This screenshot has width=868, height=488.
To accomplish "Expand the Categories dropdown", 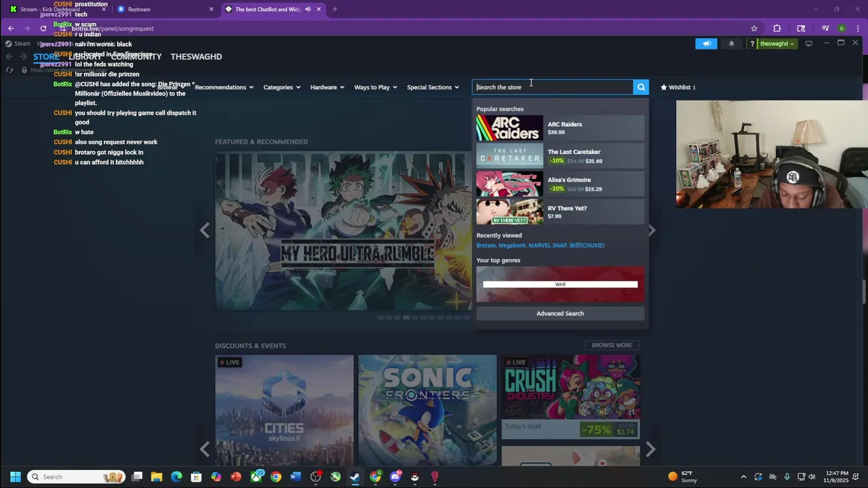I will (x=281, y=87).
